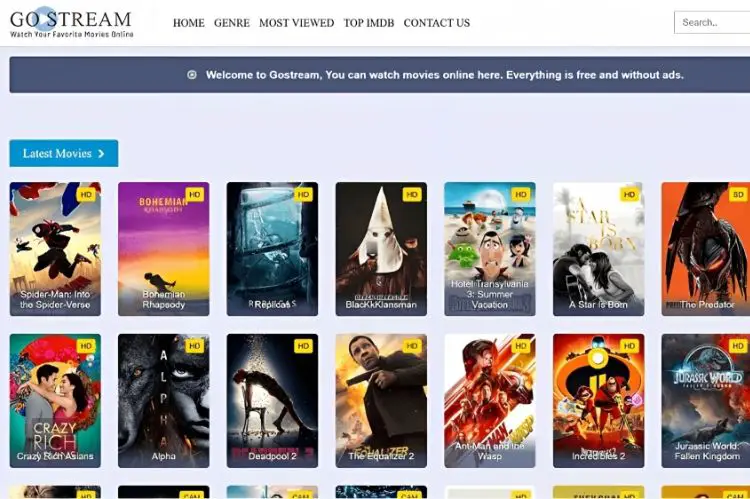This screenshot has height=499, width=750.
Task: Click the announcement icon in welcome banner
Action: [x=192, y=75]
